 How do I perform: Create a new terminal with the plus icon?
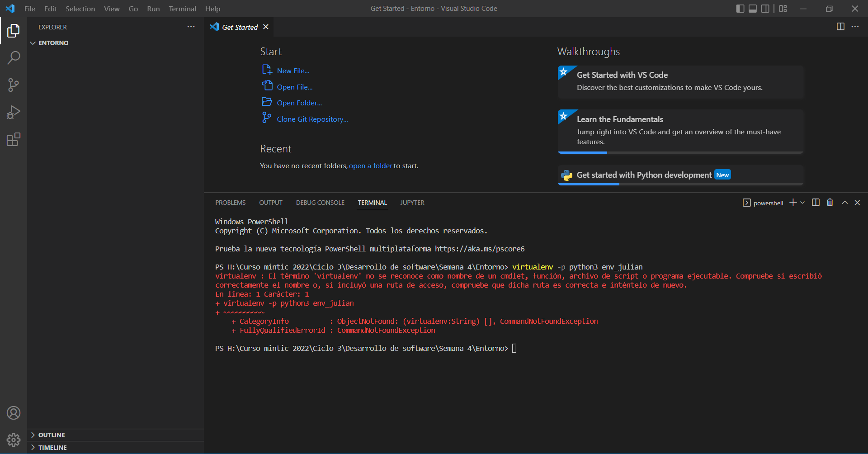tap(793, 202)
